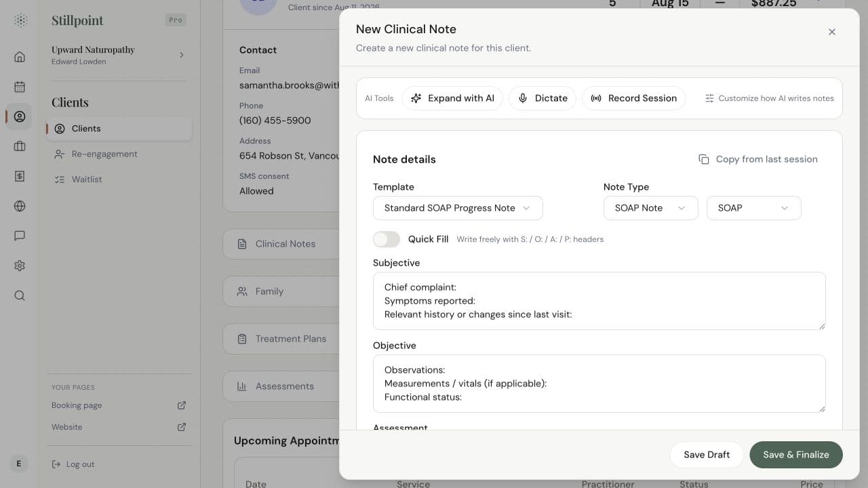Click the sparkle icon on Expand with AI
Screen dimensions: 868x488
click(416, 98)
